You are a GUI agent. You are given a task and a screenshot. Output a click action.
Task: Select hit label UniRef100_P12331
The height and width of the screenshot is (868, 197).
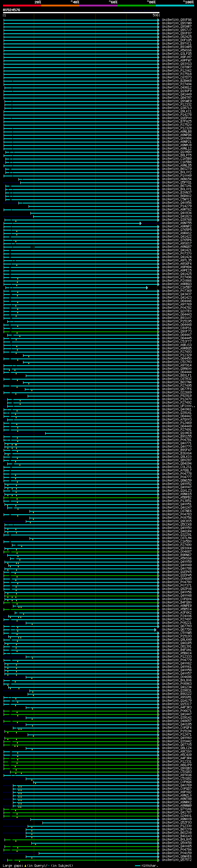pyautogui.click(x=177, y=761)
